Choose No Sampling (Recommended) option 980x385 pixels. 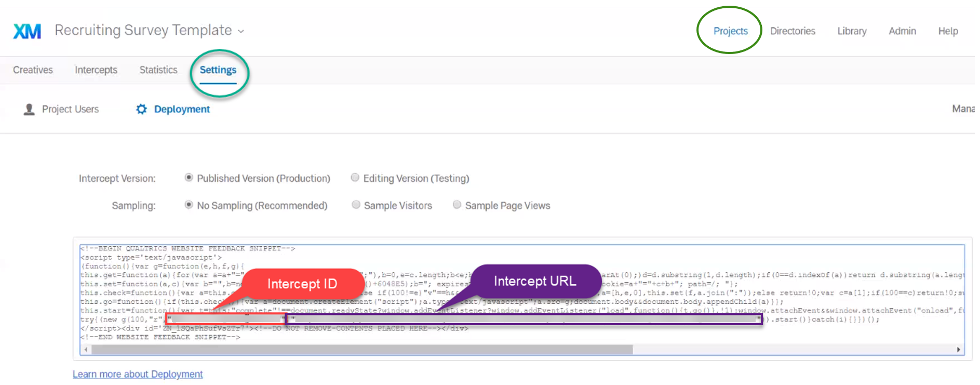click(x=189, y=205)
